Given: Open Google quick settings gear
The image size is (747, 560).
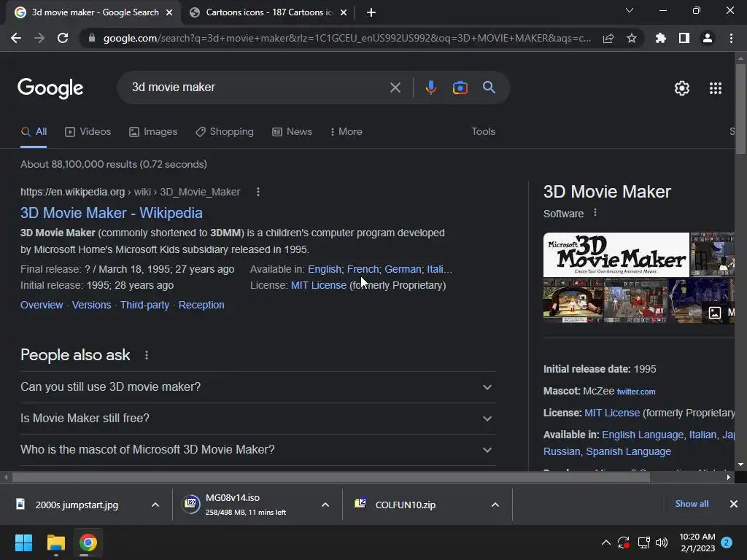Looking at the screenshot, I should (682, 88).
